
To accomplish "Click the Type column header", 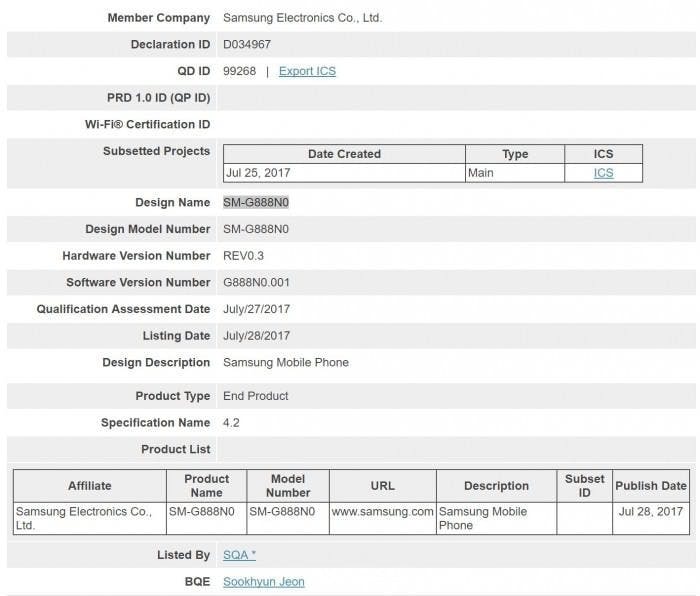I will [515, 154].
